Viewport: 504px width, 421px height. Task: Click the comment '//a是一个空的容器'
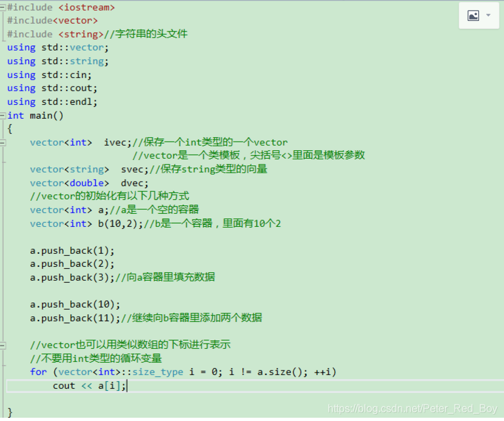(154, 210)
